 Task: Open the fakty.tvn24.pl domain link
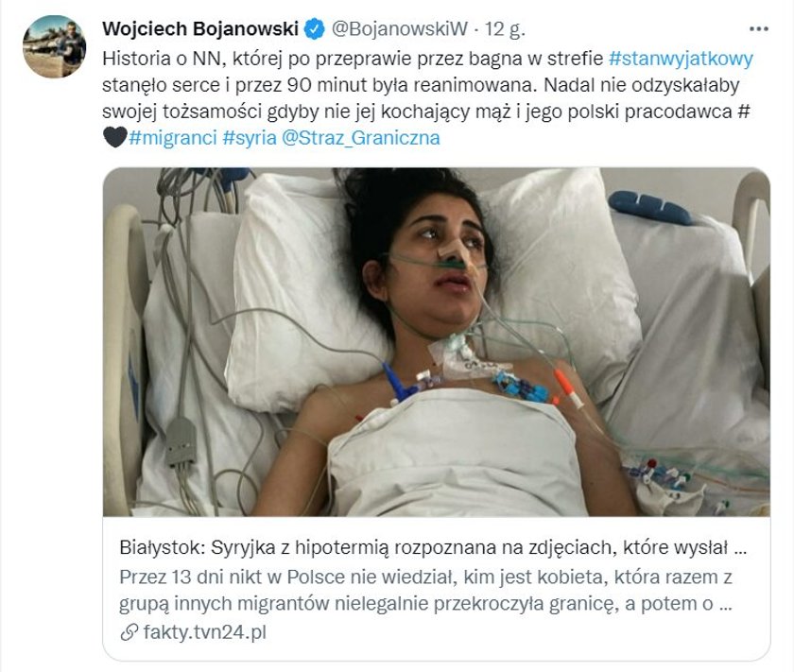tap(204, 632)
